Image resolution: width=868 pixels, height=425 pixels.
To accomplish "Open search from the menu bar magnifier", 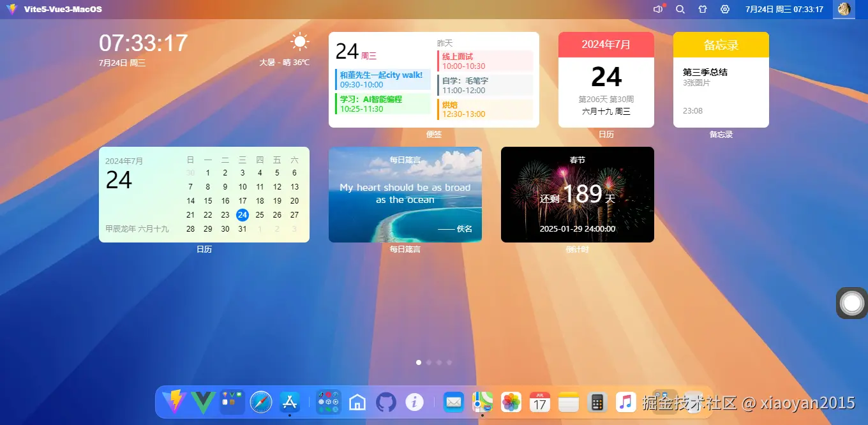I will 680,9.
